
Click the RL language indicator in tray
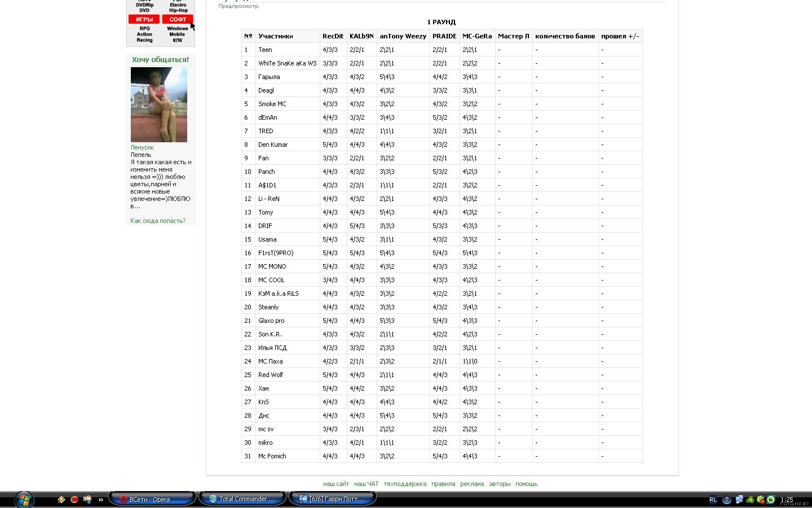(713, 500)
